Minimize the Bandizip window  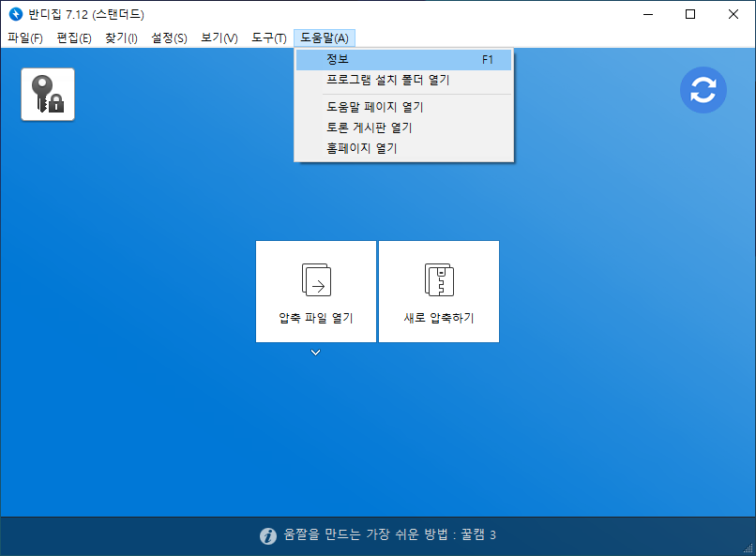[x=648, y=14]
